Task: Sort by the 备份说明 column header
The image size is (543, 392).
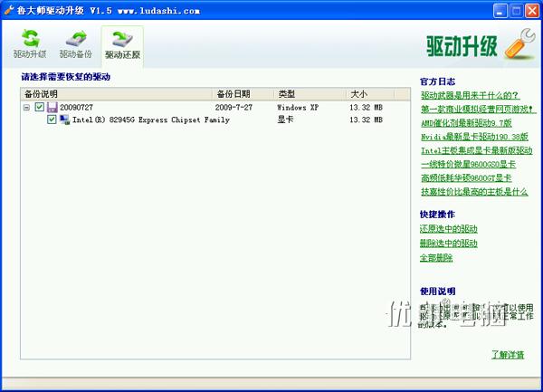Action: click(x=117, y=94)
